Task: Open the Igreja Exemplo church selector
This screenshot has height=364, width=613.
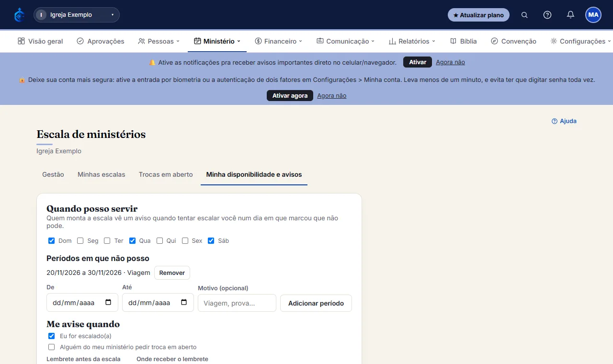Action: pyautogui.click(x=77, y=15)
